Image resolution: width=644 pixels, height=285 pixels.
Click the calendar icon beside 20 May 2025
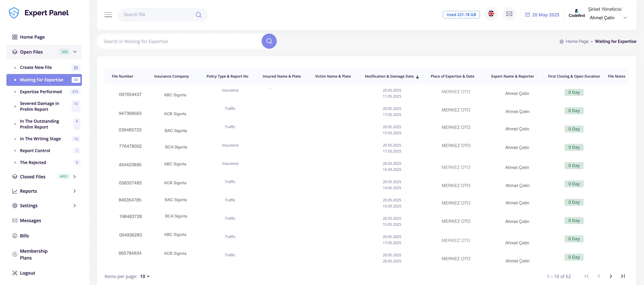pyautogui.click(x=527, y=15)
